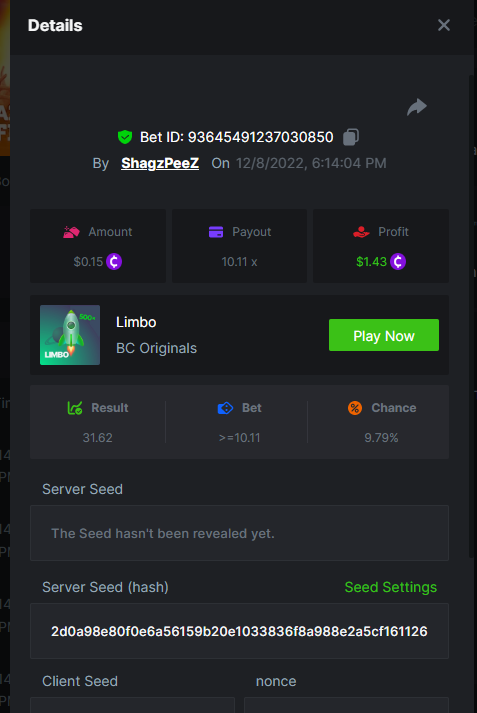Click the Client Seed field
477x713 pixels.
pyautogui.click(x=132, y=705)
